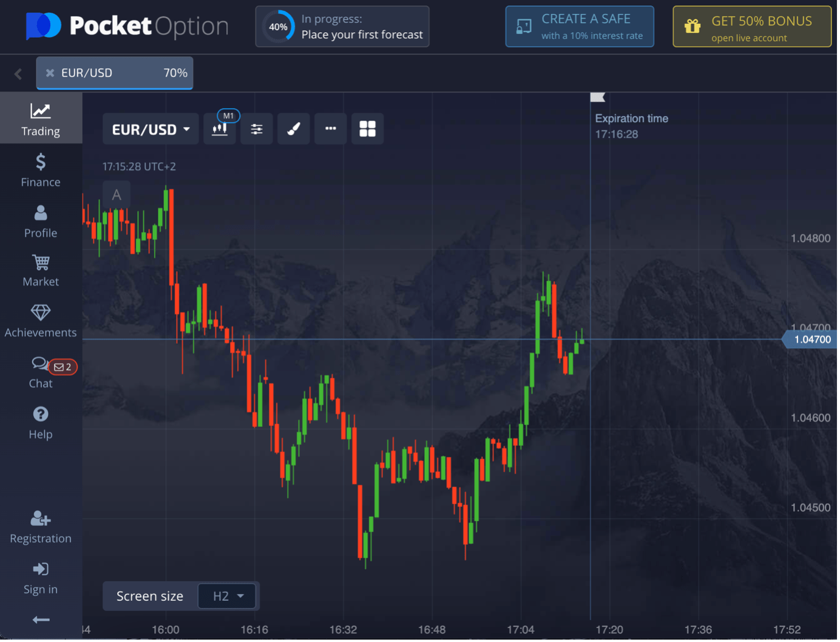Open the Profile icon in sidebar
The width and height of the screenshot is (840, 642).
coord(40,220)
